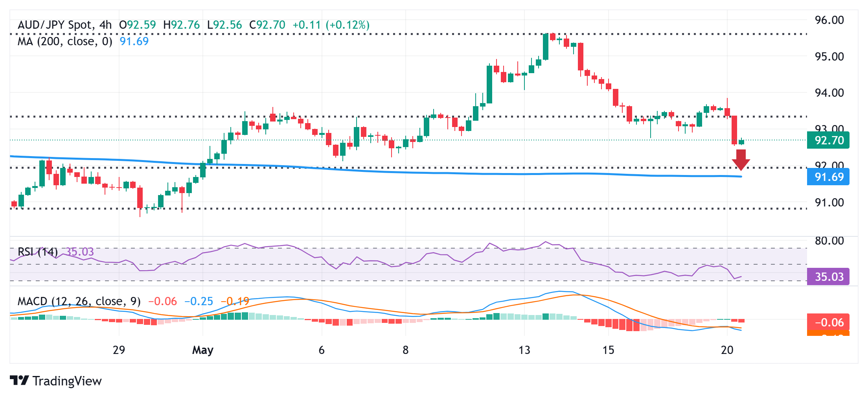This screenshot has height=398, width=868.
Task: Click the tall green candle near the 13 date
Action: 546,46
